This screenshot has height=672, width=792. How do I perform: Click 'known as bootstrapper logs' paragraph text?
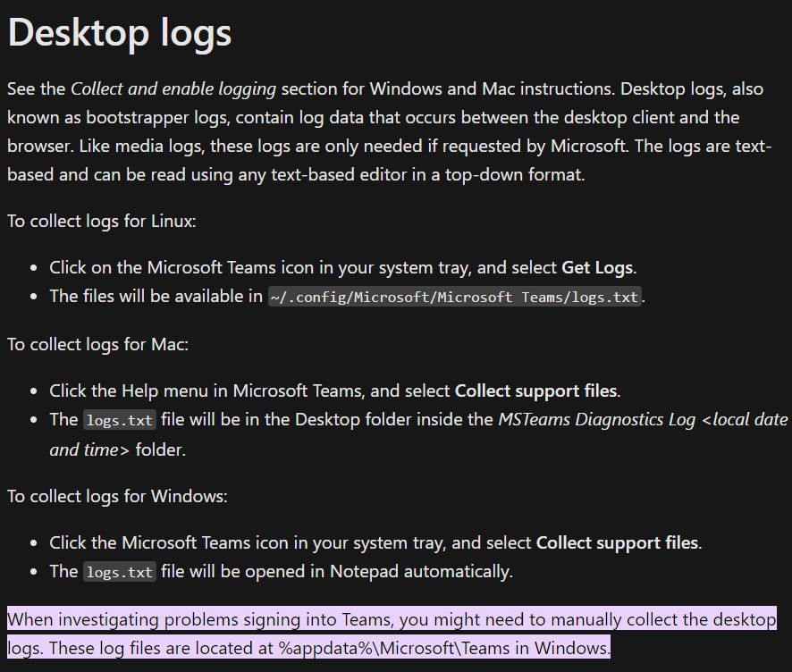119,118
